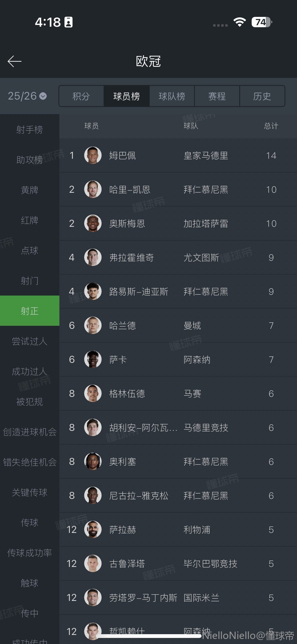Select 关键传球 in the sidebar
This screenshot has width=297, height=644.
click(x=29, y=492)
